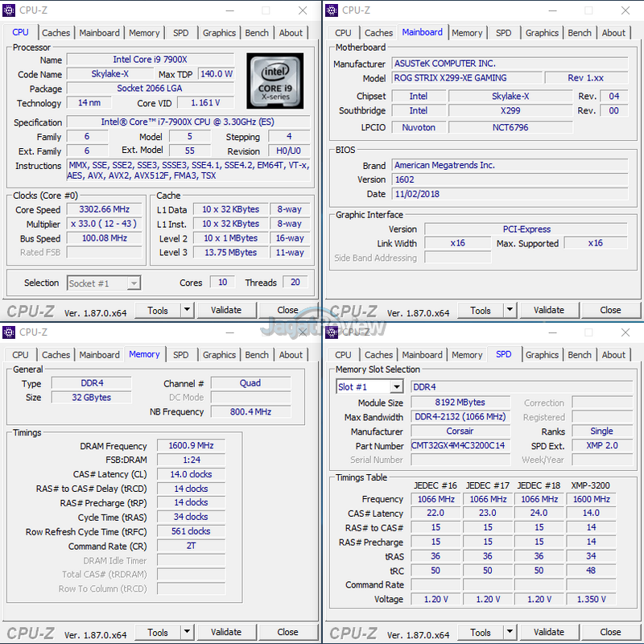Select the Caches tab in the SPD window
This screenshot has height=644, width=644.
pos(378,355)
